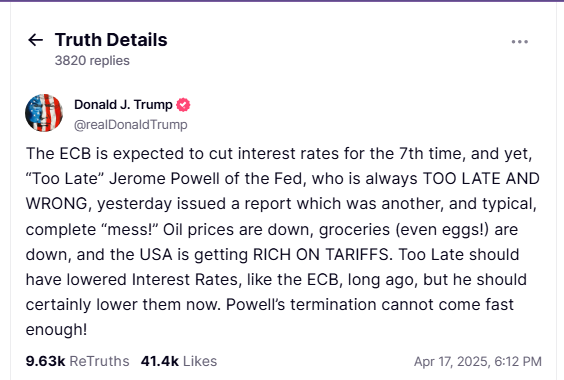Click the final word enough! in the post

click(x=56, y=330)
